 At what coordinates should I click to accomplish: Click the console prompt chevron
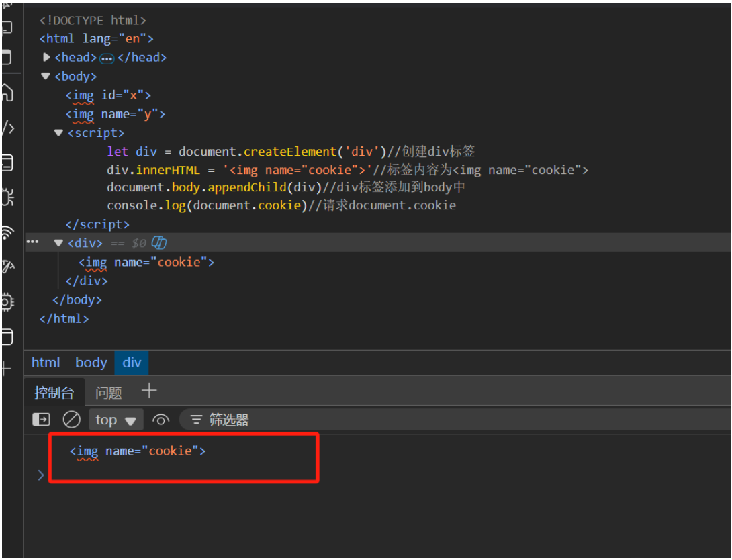[x=40, y=475]
